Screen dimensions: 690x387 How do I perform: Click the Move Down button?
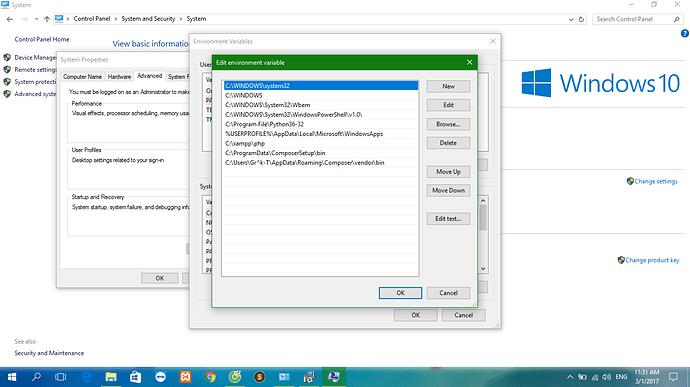pyautogui.click(x=448, y=190)
